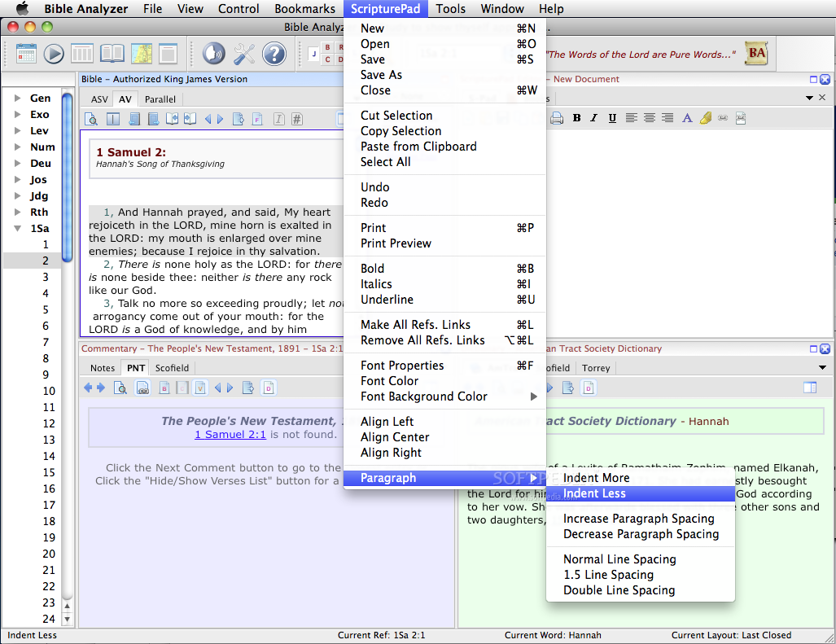Select chapter 5 in the 1Sa tree
The image size is (836, 644).
click(46, 309)
